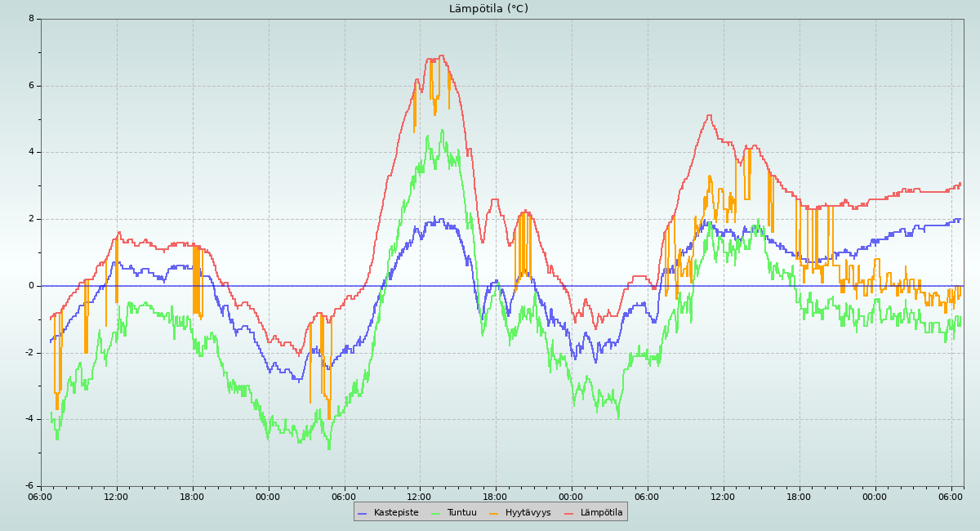Image resolution: width=980 pixels, height=531 pixels.
Task: Select the Hyytävyys legend label
Action: click(528, 513)
